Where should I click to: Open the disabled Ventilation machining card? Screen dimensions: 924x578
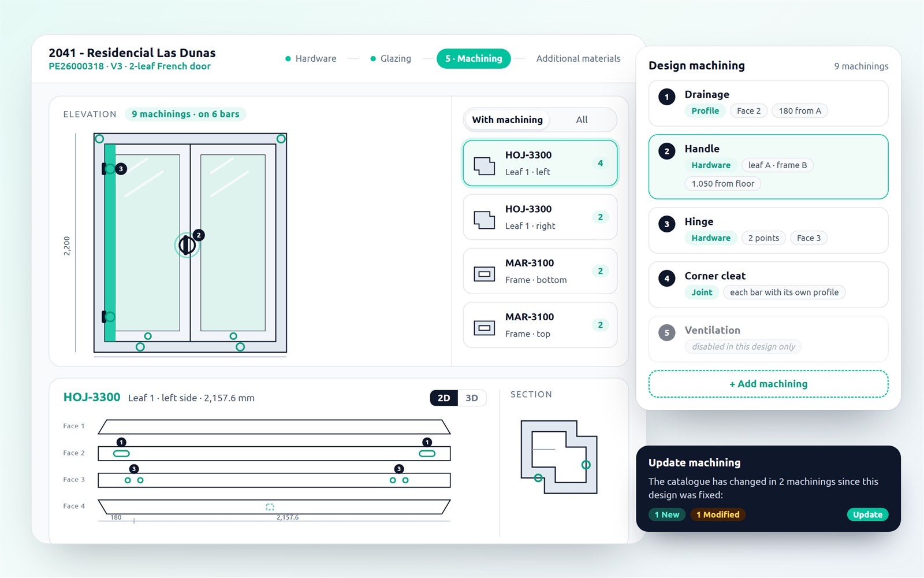point(768,339)
